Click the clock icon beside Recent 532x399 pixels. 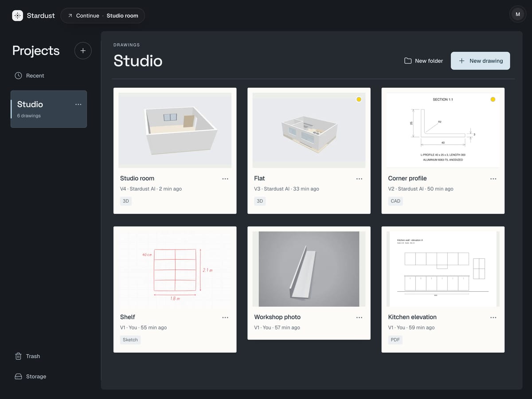click(18, 76)
